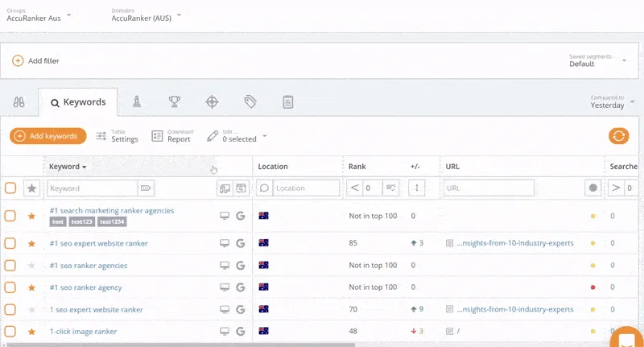
Task: Check the box for #1 seo ranker agency
Action: [x=10, y=287]
